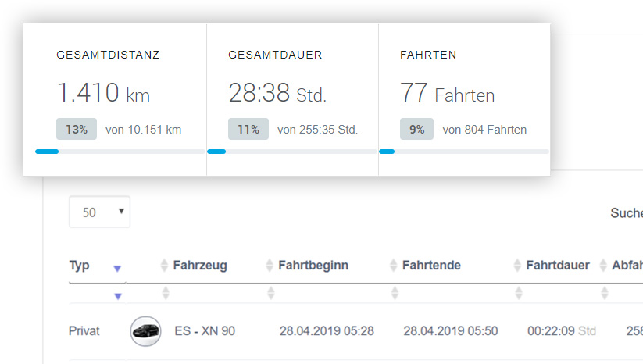Click the second-row sort arrow under Typ
The height and width of the screenshot is (364, 643).
(118, 296)
